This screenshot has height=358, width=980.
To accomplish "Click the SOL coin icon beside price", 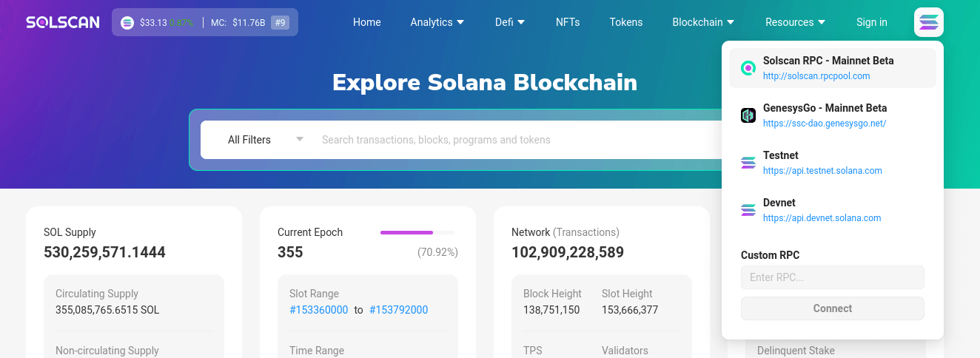I will tap(127, 22).
